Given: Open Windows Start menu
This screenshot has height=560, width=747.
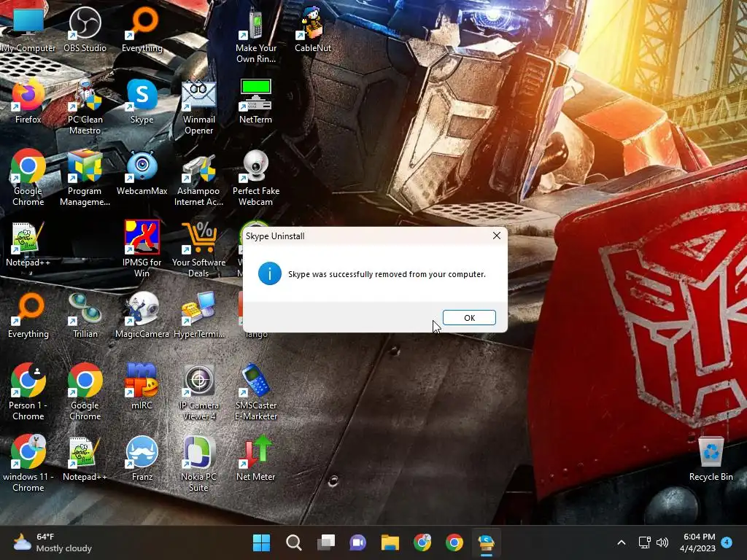Looking at the screenshot, I should pyautogui.click(x=261, y=542).
